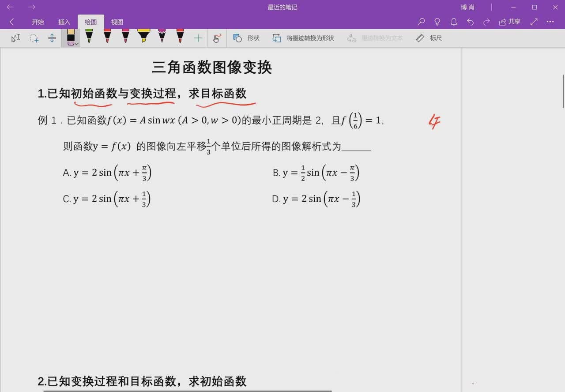Screen dimensions: 565x392
Task: Open search with magnifier icon
Action: pos(422,22)
